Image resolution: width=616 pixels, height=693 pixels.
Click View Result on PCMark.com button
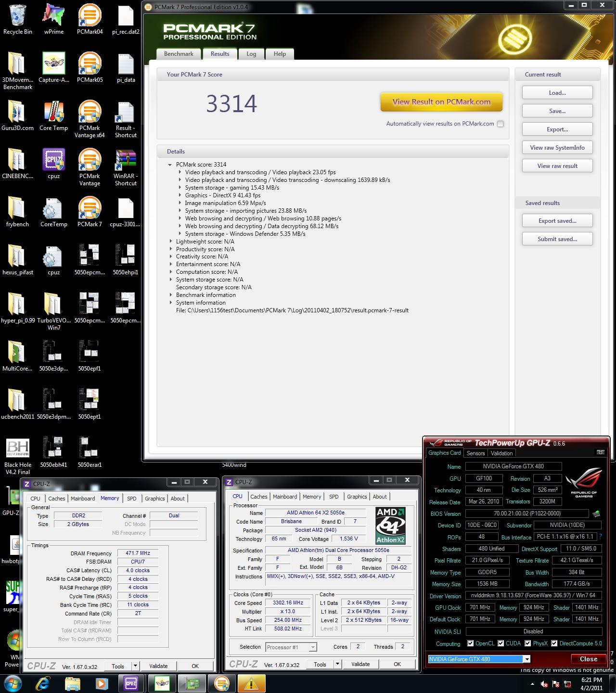tap(441, 102)
